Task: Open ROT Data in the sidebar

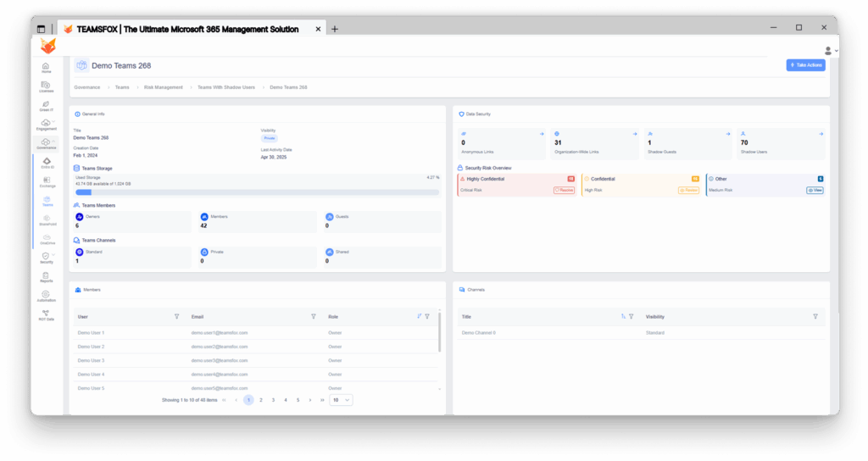Action: 46,315
